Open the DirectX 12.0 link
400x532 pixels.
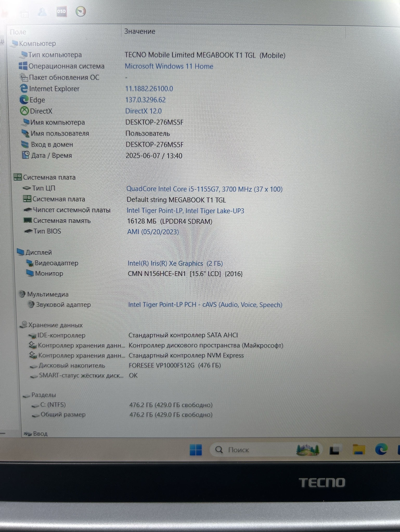click(143, 111)
